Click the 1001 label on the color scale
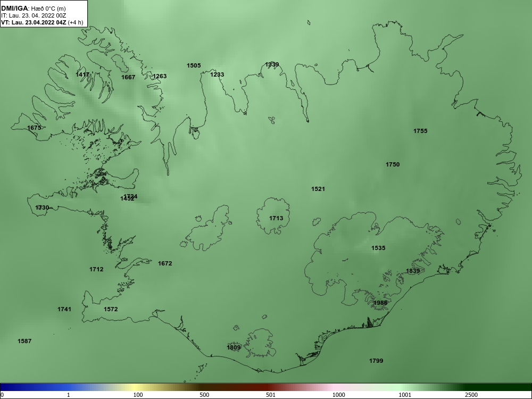The image size is (532, 399). click(405, 395)
